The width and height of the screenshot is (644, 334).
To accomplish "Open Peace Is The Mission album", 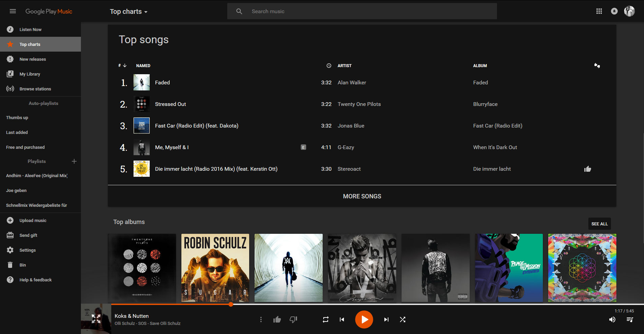I will pyautogui.click(x=509, y=268).
